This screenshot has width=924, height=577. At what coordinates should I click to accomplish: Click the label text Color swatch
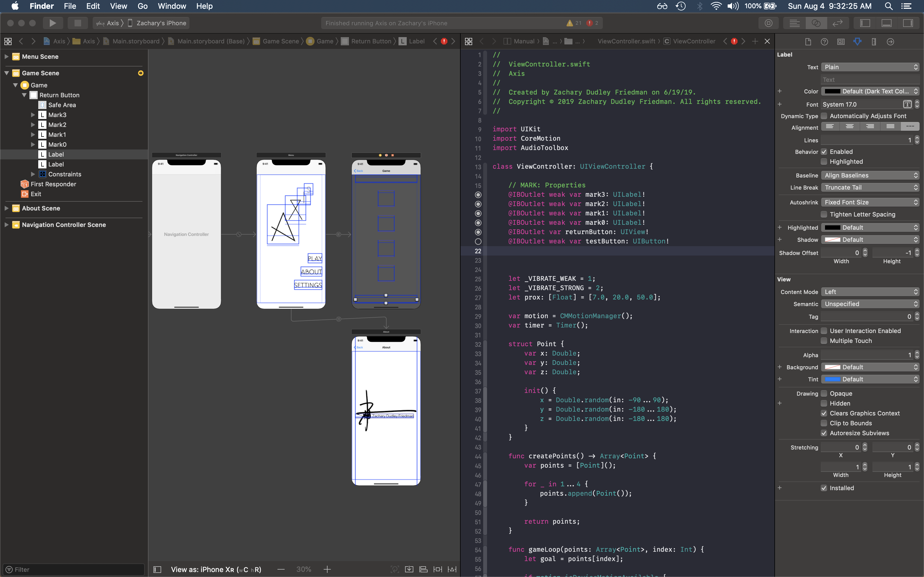click(832, 91)
